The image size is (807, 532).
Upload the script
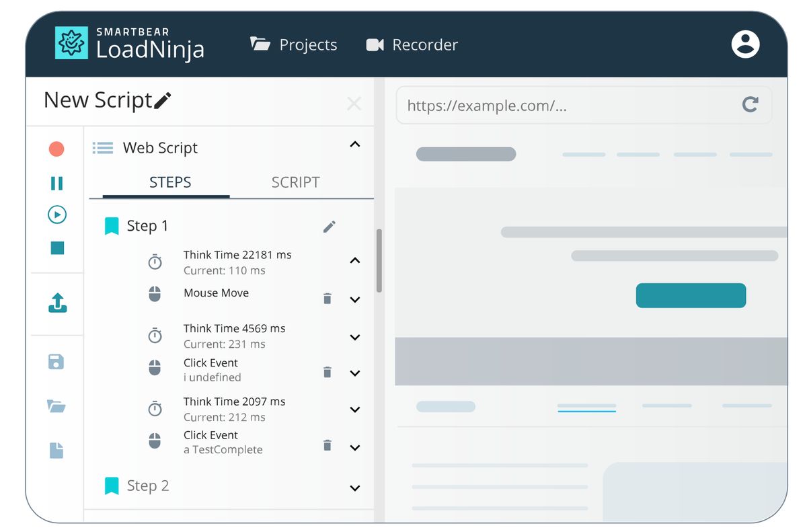pos(56,303)
